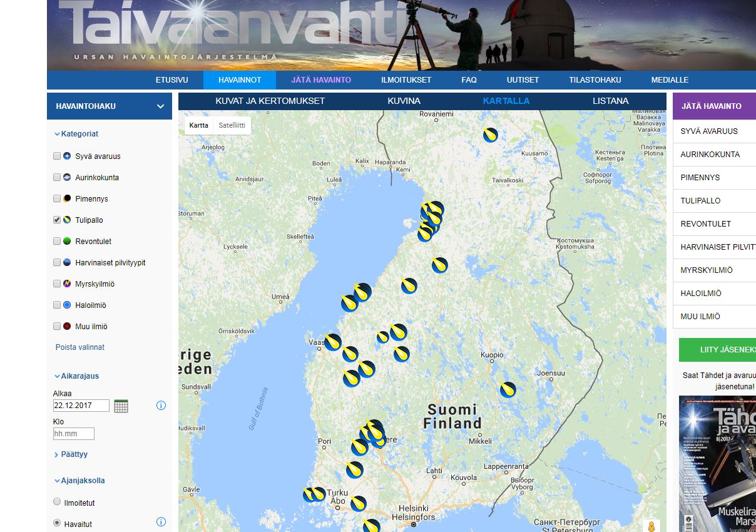This screenshot has width=756, height=532.
Task: Select the Ilmoitetut radio button
Action: click(x=57, y=502)
